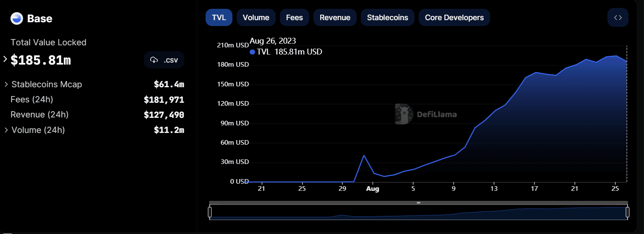
Task: Enable the Fees chart series
Action: pos(294,18)
